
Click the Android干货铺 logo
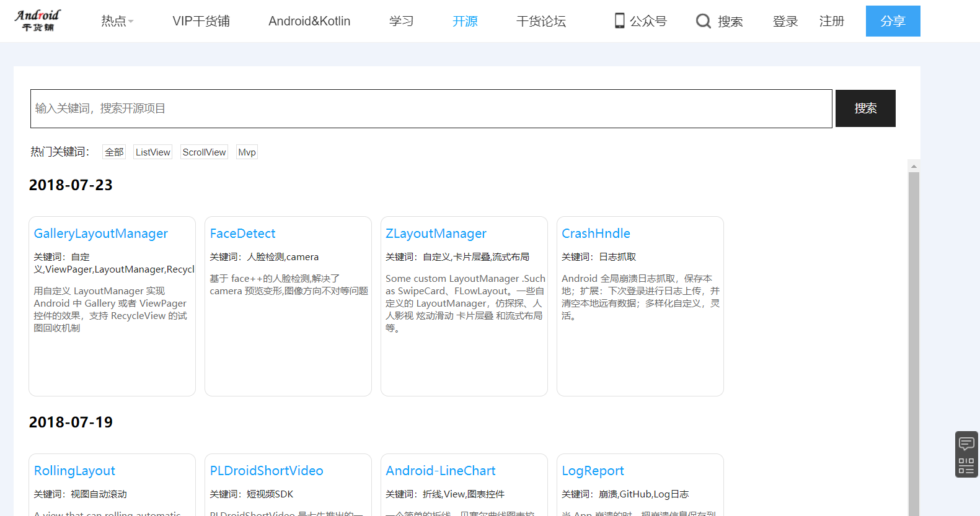tap(38, 20)
